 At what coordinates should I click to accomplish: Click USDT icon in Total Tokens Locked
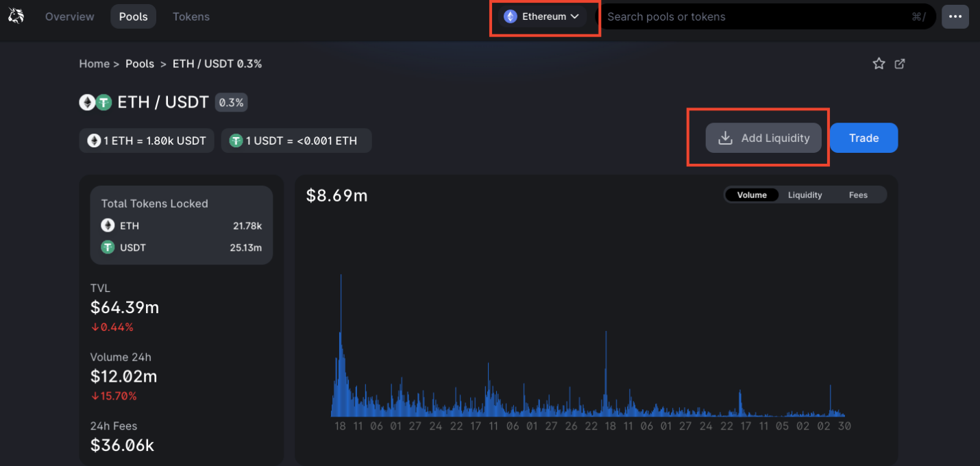click(x=108, y=247)
